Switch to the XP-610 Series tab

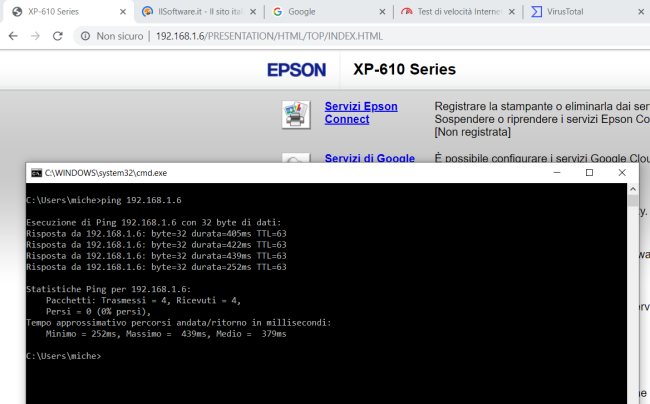pyautogui.click(x=68, y=12)
